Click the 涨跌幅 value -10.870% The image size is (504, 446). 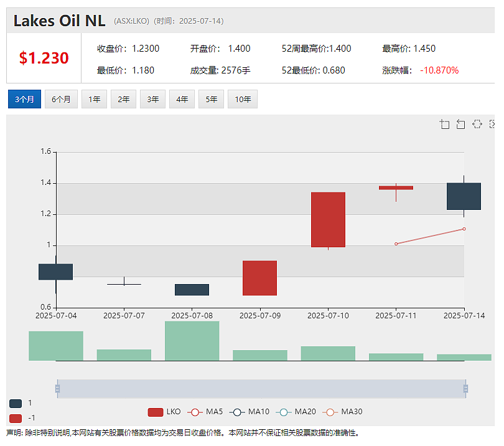point(439,70)
